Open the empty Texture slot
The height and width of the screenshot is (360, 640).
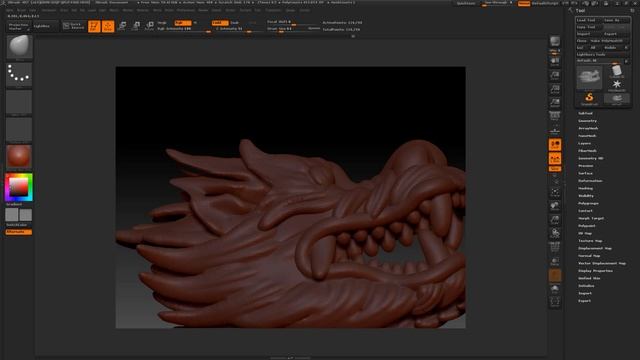19,130
